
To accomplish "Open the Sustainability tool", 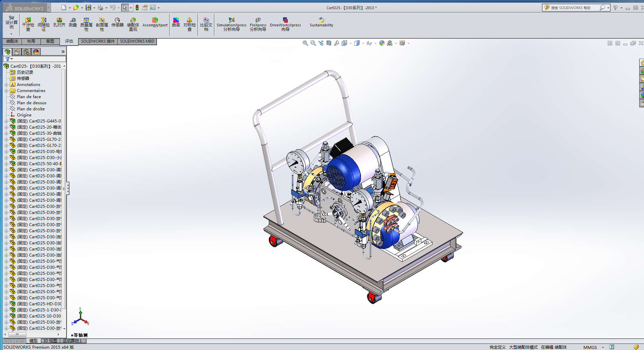I will (x=321, y=22).
